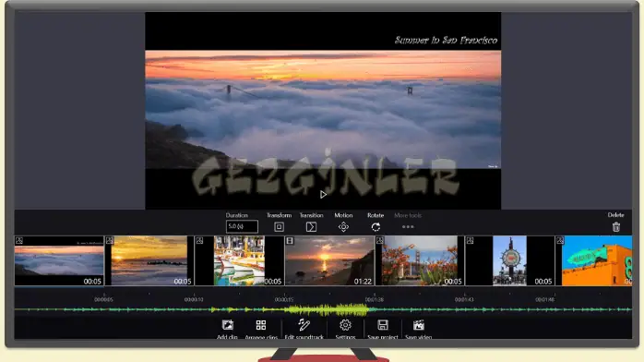
Task: Open the Transform tool icon
Action: (279, 227)
